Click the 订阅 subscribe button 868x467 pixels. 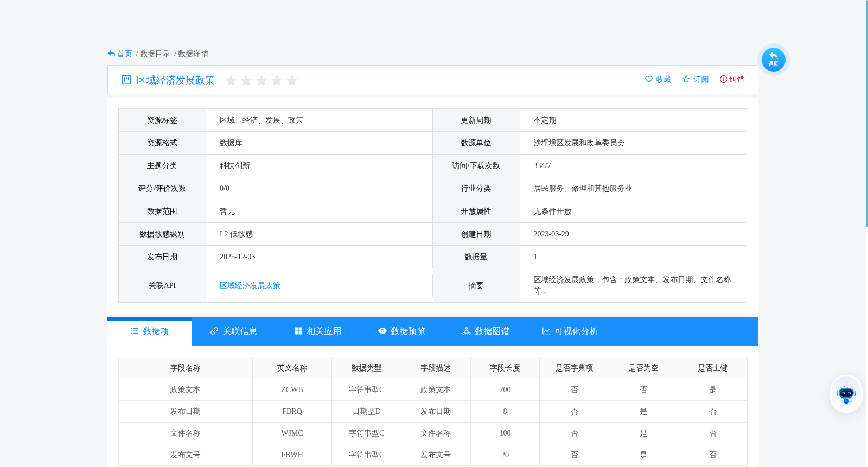pos(695,79)
